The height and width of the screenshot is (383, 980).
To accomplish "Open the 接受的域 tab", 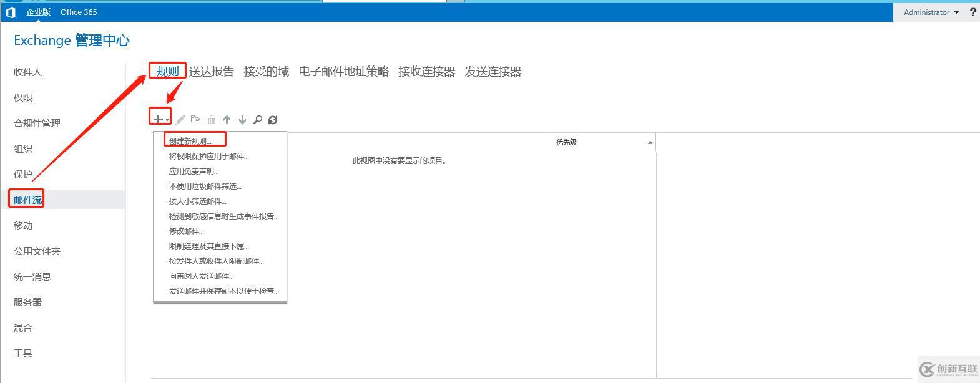I will point(267,71).
